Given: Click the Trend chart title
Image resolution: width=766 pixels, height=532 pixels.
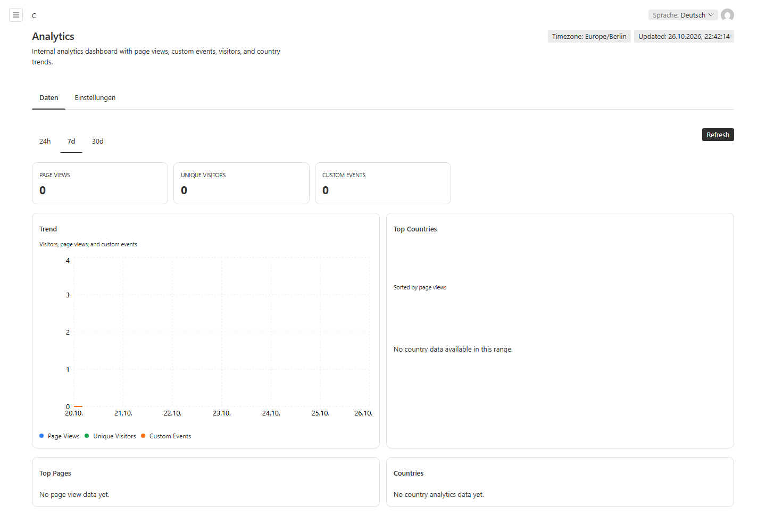Looking at the screenshot, I should 48,229.
